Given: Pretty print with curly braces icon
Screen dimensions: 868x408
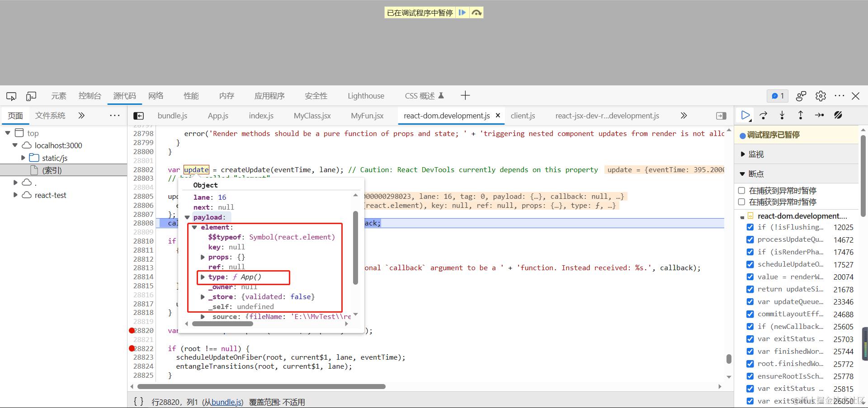Looking at the screenshot, I should (139, 402).
